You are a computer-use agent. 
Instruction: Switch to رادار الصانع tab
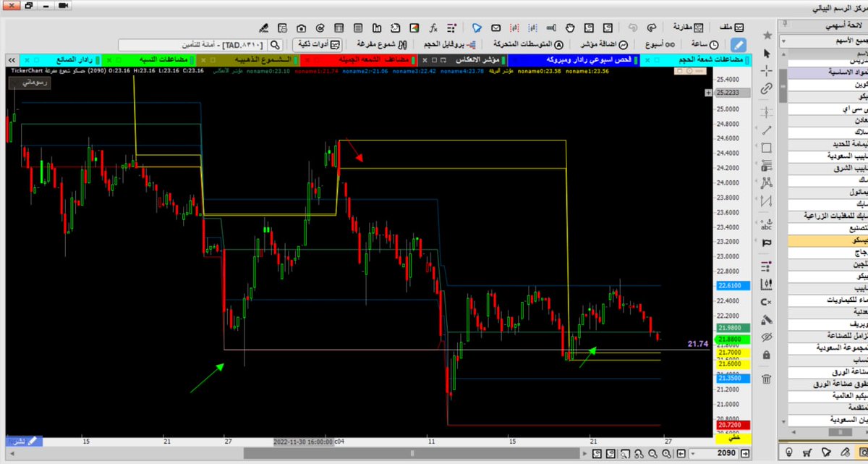[x=61, y=59]
